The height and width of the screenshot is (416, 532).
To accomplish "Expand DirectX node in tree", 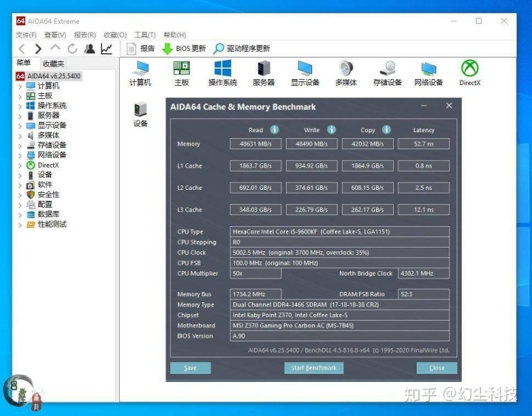I will coord(20,166).
